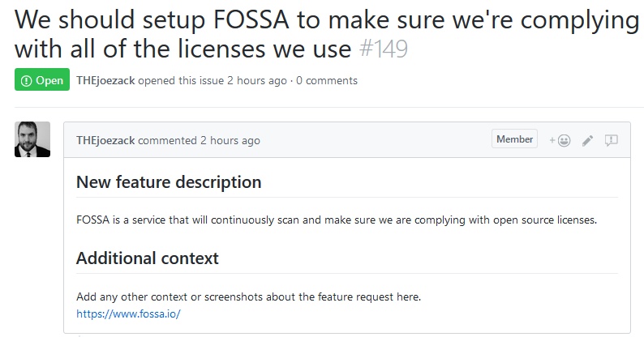
Task: Click THEjoezack's profile avatar photo
Action: tap(32, 139)
